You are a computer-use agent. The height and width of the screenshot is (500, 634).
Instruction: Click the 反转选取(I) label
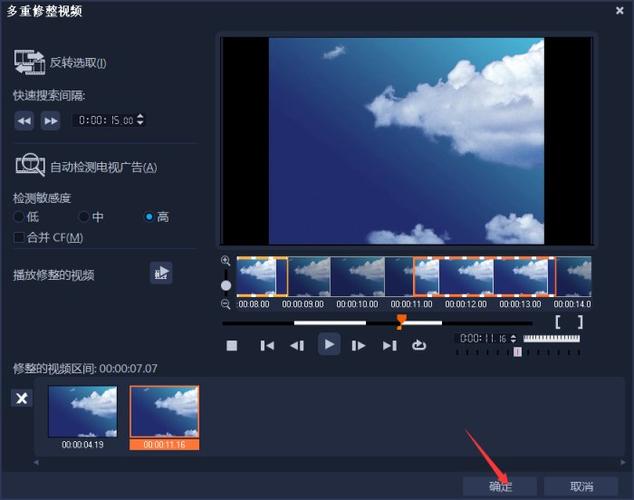(x=78, y=63)
